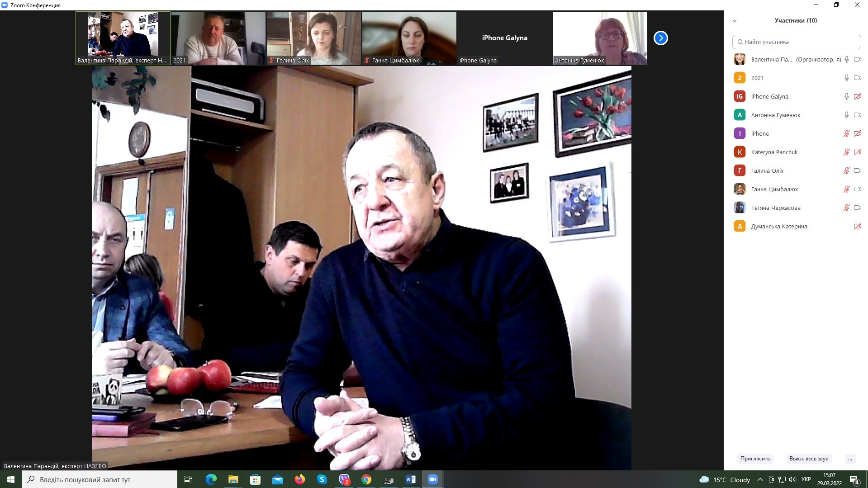868x488 pixels.
Task: Click the Валентина Па... organizer avatar
Action: (x=740, y=59)
